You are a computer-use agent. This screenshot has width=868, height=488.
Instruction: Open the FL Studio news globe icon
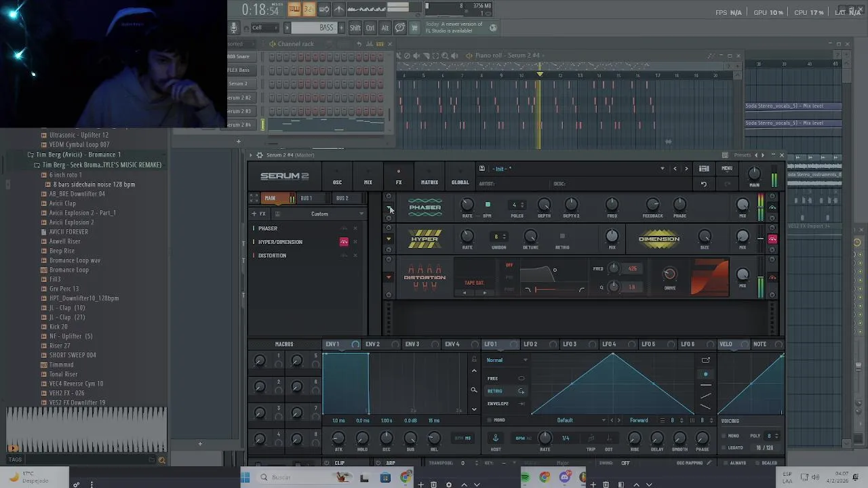493,28
